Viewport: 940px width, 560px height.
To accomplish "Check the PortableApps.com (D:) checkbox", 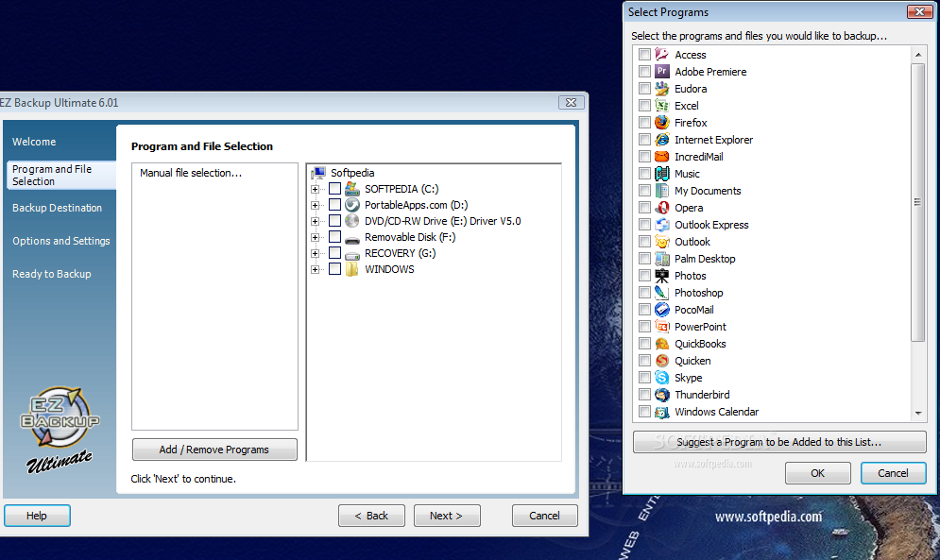I will pos(335,205).
